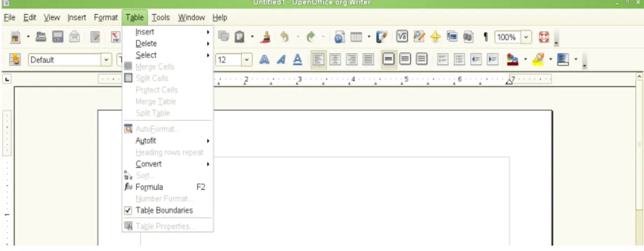Toggle italic formatting
This screenshot has height=251, width=644.
click(281, 60)
